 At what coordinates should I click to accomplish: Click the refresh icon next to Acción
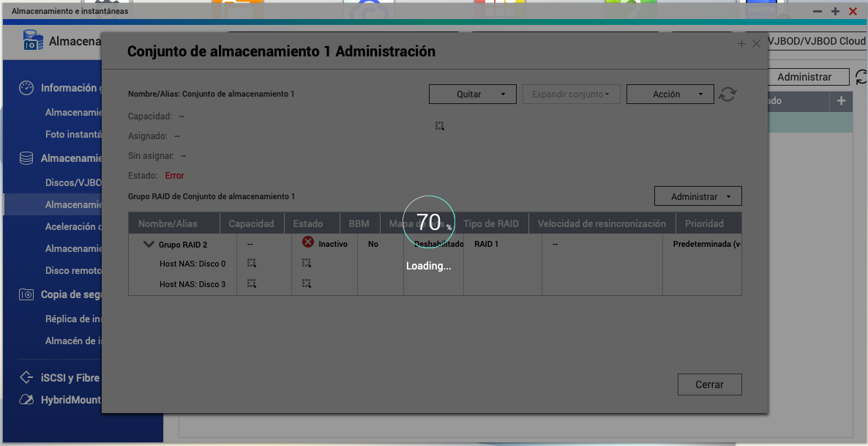click(x=727, y=94)
